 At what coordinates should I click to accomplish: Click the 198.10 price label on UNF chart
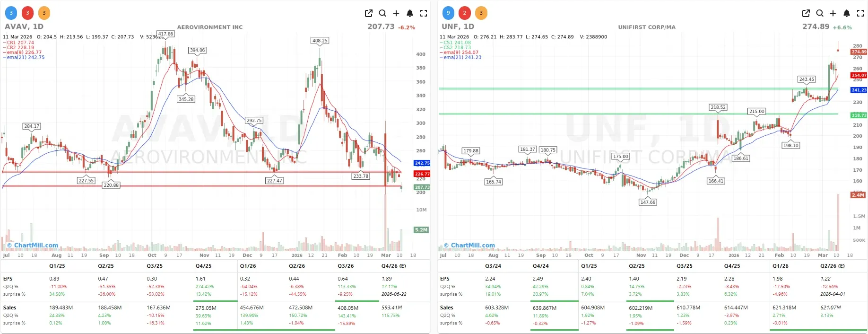tap(791, 146)
